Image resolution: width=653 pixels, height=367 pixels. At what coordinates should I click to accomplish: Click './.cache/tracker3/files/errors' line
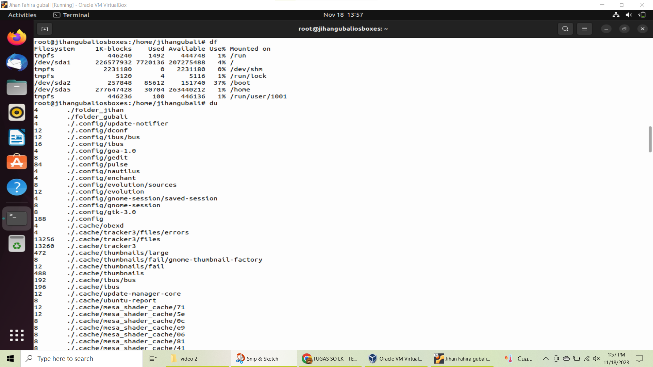point(128,232)
